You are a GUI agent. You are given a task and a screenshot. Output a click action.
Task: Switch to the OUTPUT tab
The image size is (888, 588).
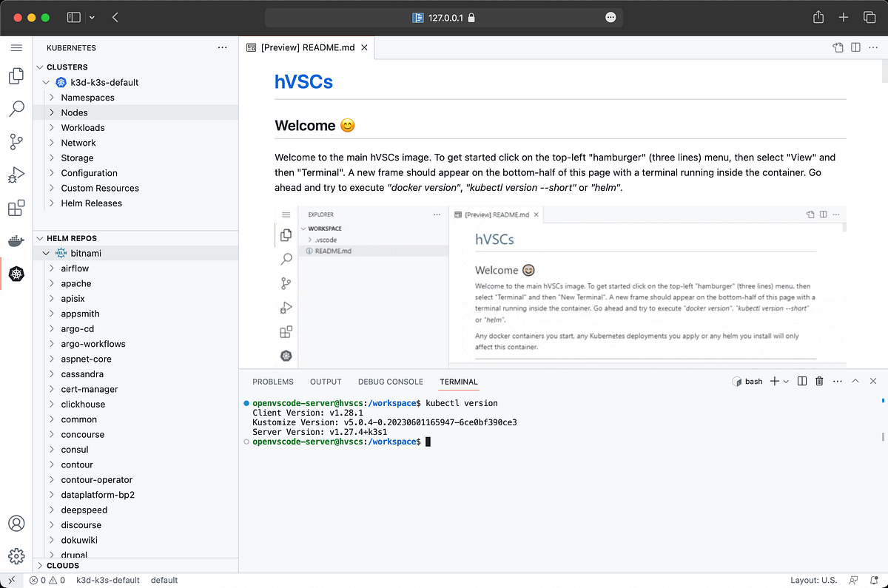pyautogui.click(x=326, y=382)
